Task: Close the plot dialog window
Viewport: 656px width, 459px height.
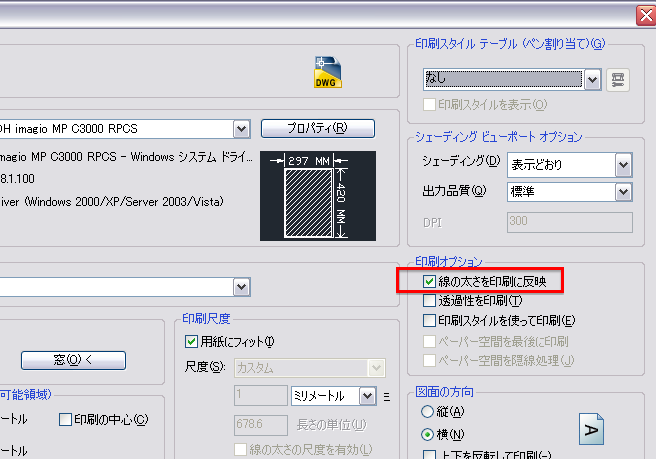Action: click(x=646, y=16)
